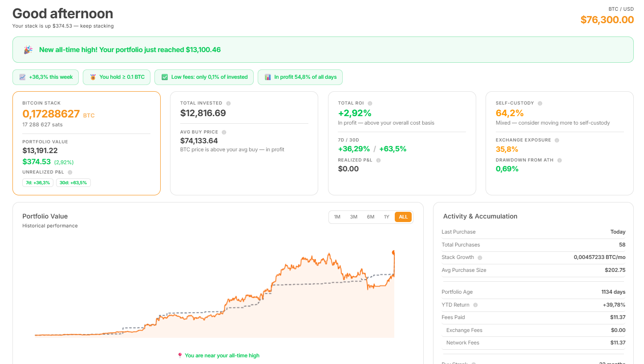Click the Exchange Exposure value 35,8%
The height and width of the screenshot is (364, 644).
tap(507, 149)
